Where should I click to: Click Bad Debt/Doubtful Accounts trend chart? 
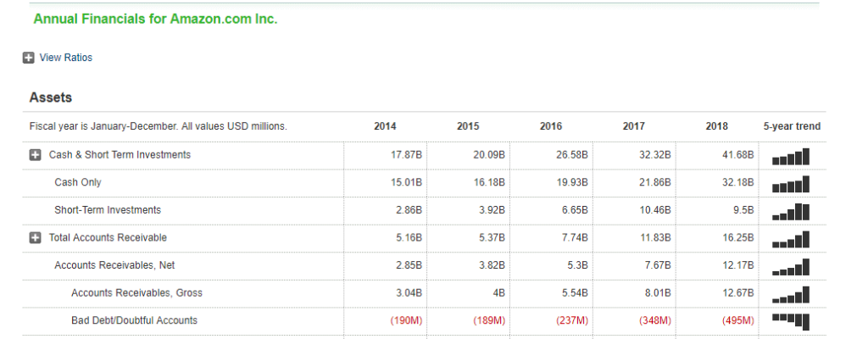[791, 321]
